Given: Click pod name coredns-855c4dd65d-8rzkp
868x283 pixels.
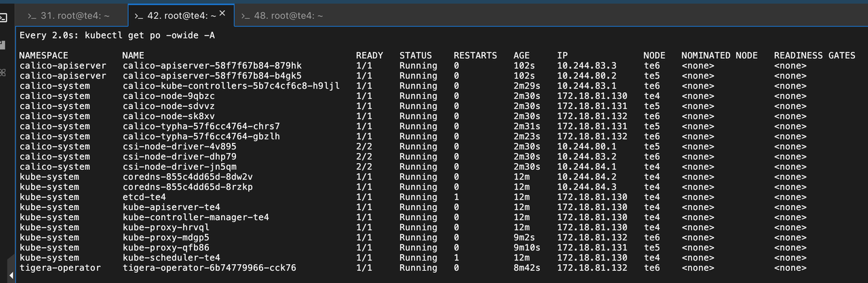Looking at the screenshot, I should pyautogui.click(x=188, y=188).
